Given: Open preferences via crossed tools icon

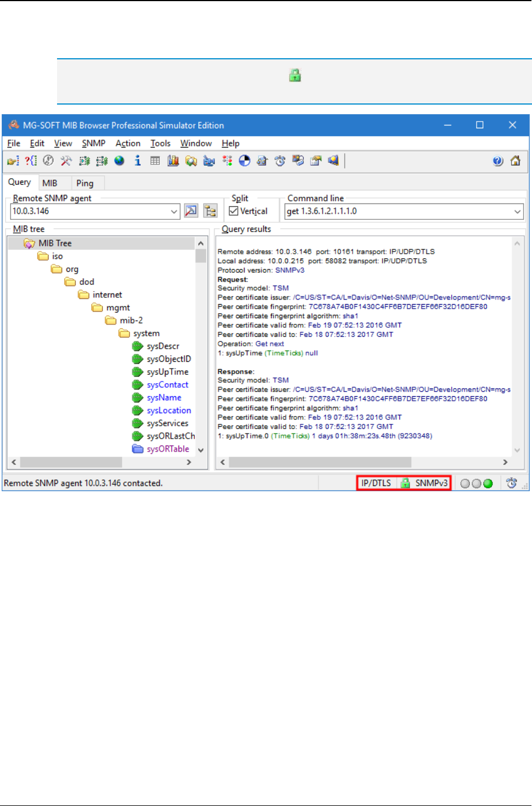Looking at the screenshot, I should 66,161.
